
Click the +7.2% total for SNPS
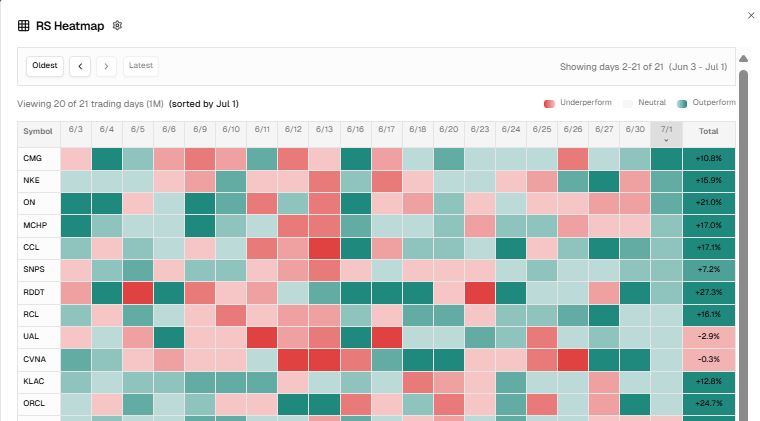tap(709, 269)
